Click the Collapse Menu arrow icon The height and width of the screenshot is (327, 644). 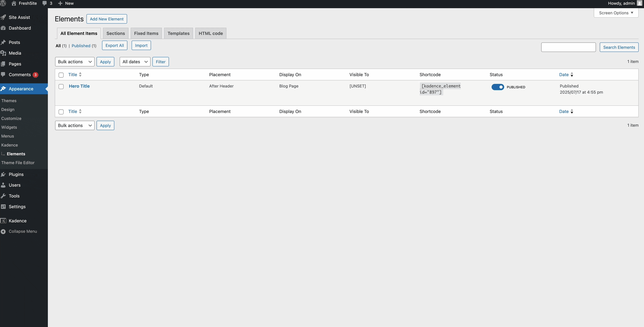pos(3,231)
